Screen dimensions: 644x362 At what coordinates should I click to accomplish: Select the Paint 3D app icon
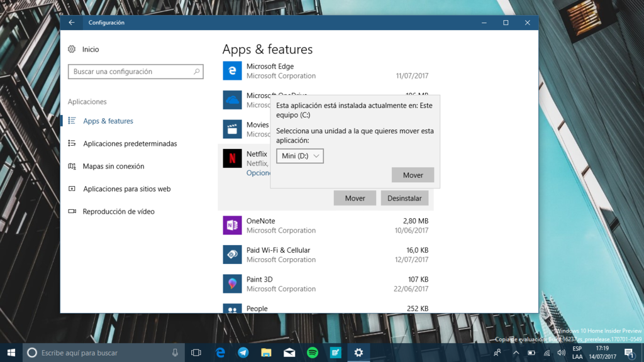pyautogui.click(x=232, y=283)
